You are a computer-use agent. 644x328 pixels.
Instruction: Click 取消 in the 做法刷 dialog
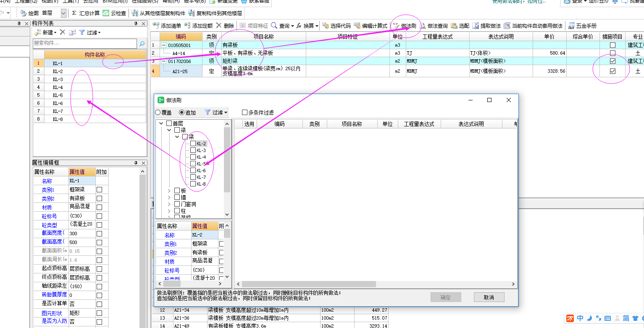pyautogui.click(x=489, y=297)
